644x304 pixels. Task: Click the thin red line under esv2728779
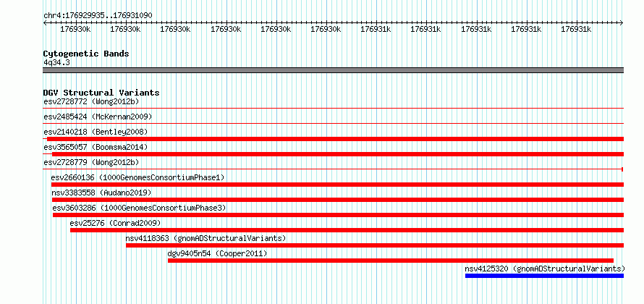[333, 169]
